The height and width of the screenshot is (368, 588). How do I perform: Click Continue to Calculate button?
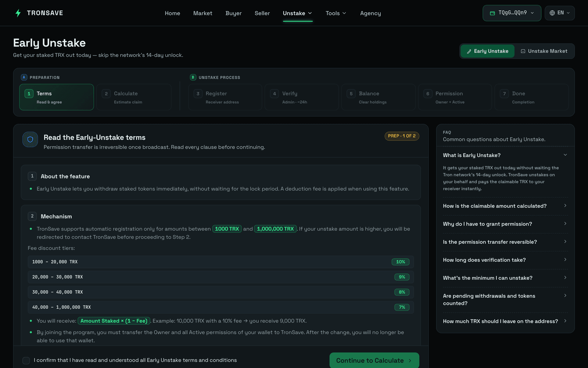click(374, 360)
